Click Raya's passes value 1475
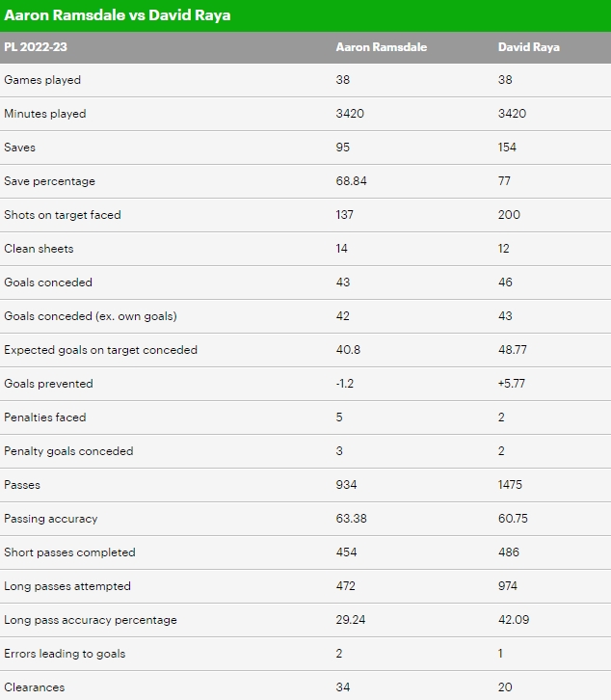This screenshot has height=700, width=611. tap(511, 485)
